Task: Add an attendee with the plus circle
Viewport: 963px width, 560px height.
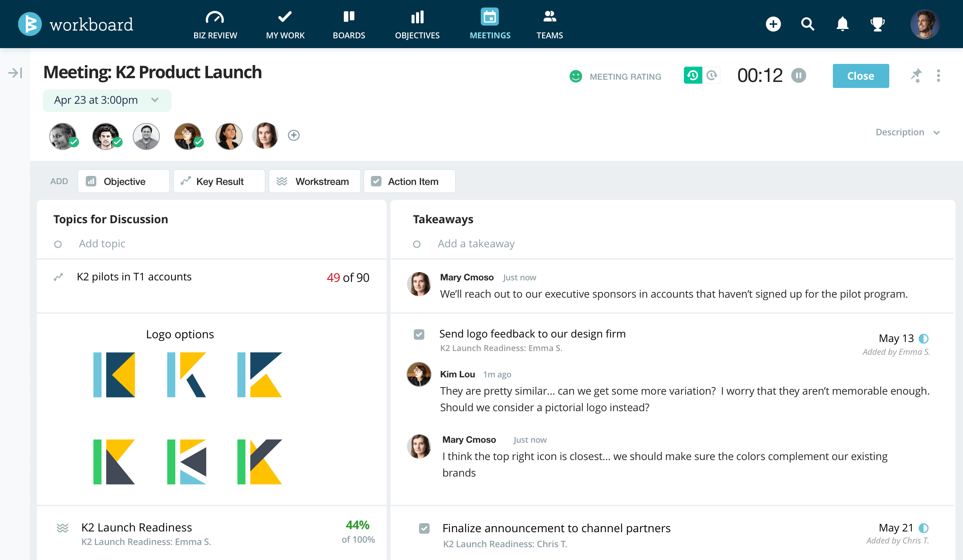Action: tap(293, 135)
